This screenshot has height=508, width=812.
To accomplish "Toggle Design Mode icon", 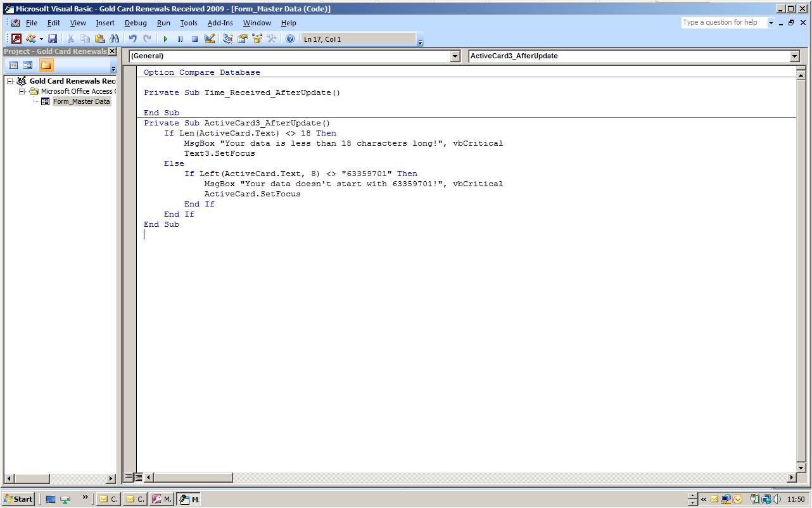I will point(210,39).
